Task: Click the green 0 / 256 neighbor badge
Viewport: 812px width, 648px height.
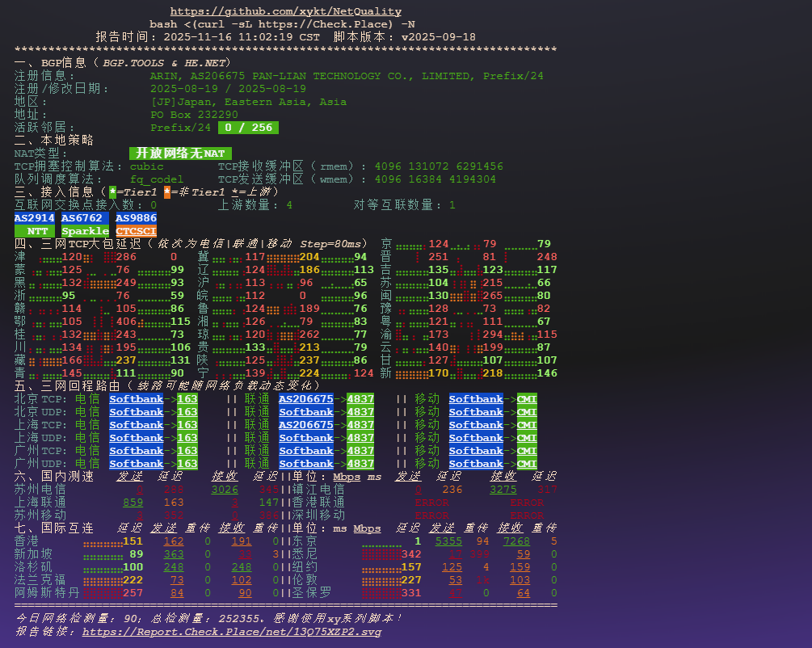Action: coord(248,128)
